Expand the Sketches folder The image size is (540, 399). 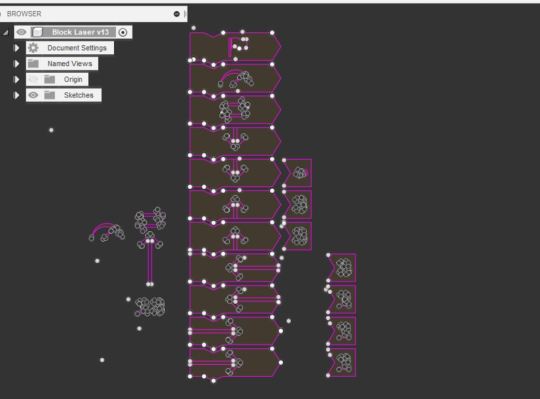pyautogui.click(x=16, y=95)
